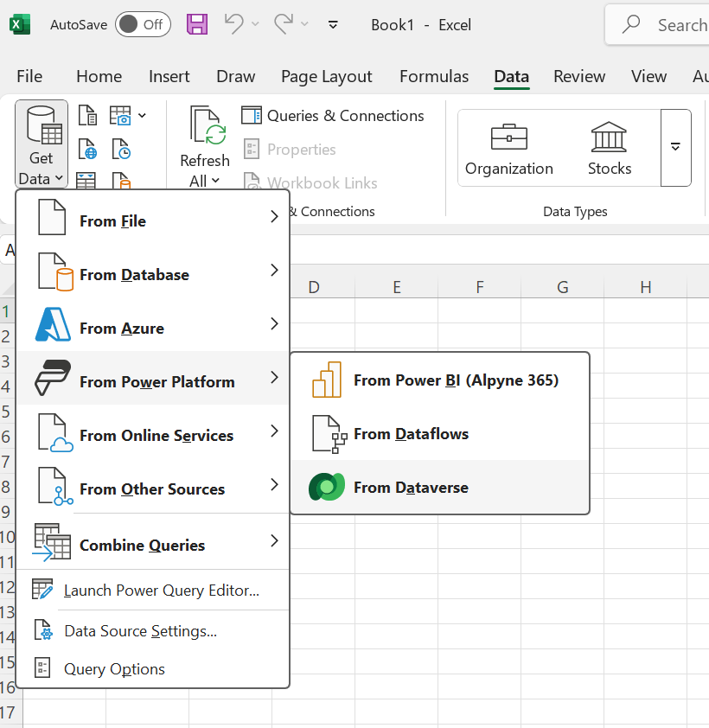Select column F header
This screenshot has height=728, width=709.
(480, 287)
